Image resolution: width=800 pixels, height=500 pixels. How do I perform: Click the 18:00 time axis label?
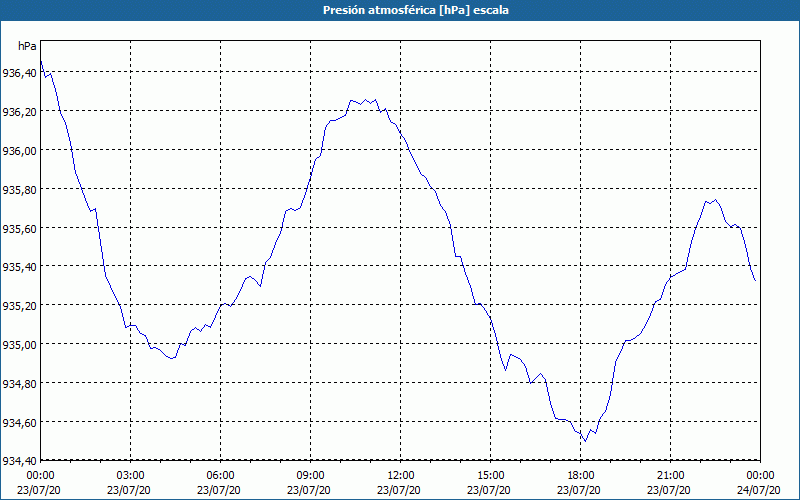pyautogui.click(x=581, y=476)
